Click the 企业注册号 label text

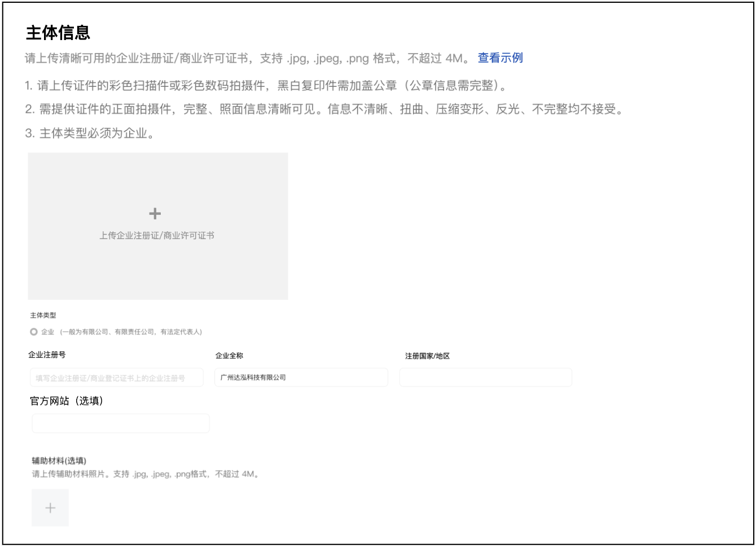click(47, 355)
